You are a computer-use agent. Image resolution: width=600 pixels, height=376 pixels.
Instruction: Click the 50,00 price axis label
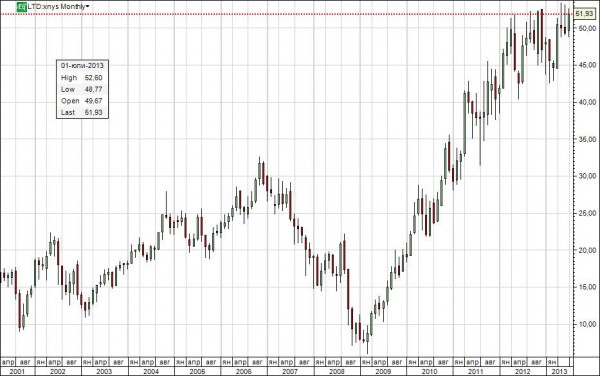pos(587,28)
